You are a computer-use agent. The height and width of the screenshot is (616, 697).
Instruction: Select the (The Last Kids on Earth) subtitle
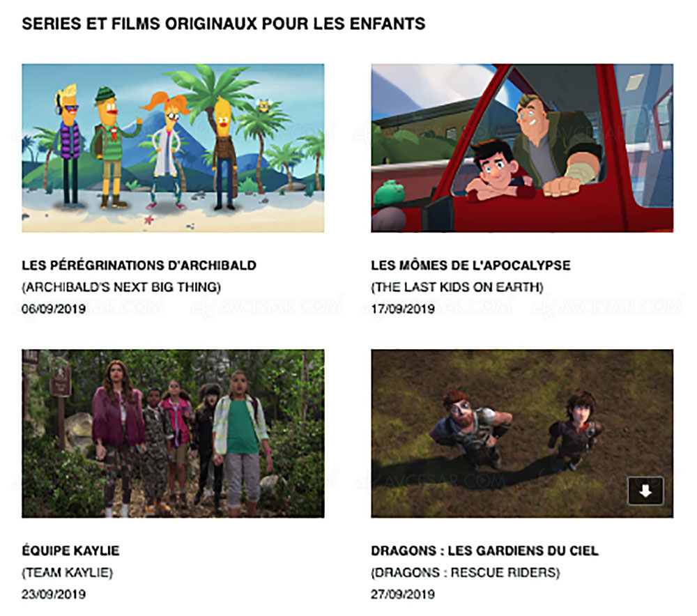pos(457,287)
